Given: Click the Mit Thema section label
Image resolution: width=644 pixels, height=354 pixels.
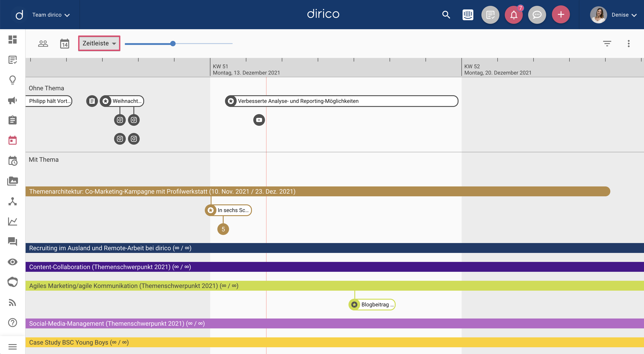Looking at the screenshot, I should (44, 159).
